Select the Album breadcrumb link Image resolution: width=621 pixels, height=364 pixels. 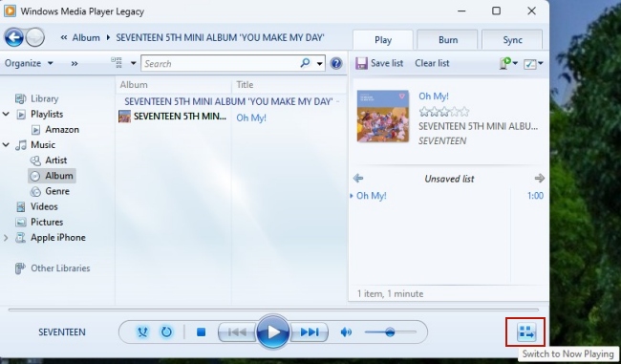(86, 37)
